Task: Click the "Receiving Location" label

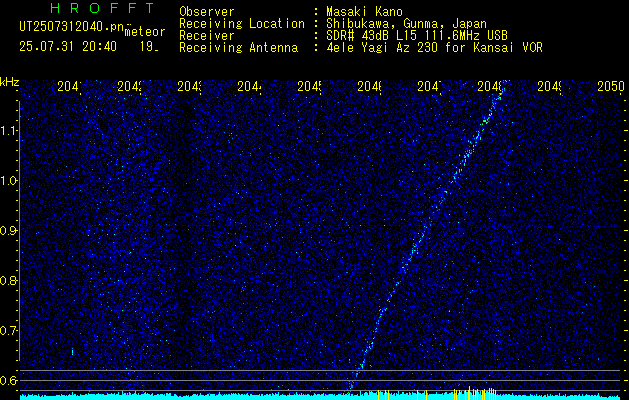Action: coord(242,24)
